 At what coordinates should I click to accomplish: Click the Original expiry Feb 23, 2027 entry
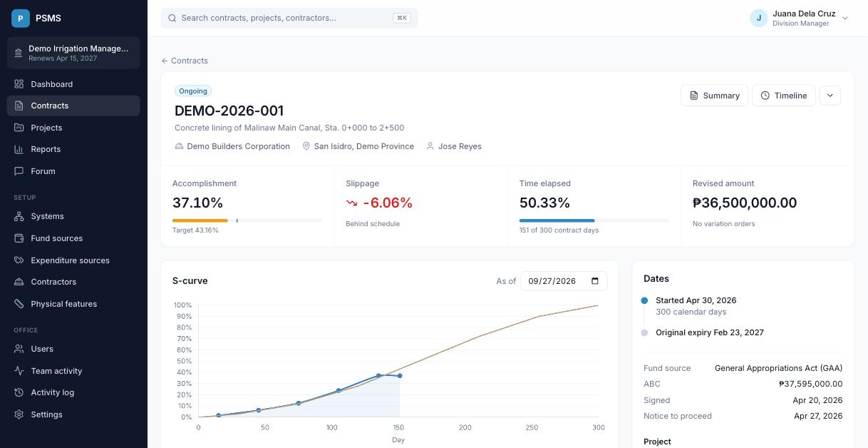tap(710, 332)
